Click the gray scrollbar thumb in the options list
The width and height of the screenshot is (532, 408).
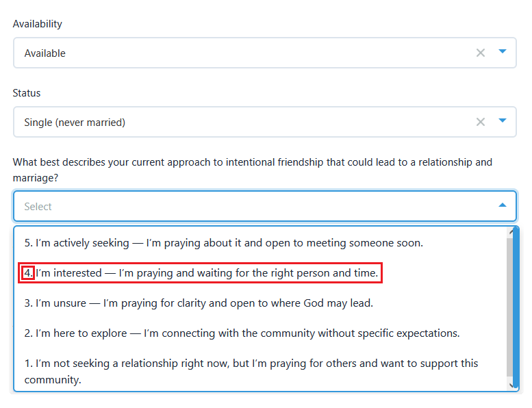(510, 307)
